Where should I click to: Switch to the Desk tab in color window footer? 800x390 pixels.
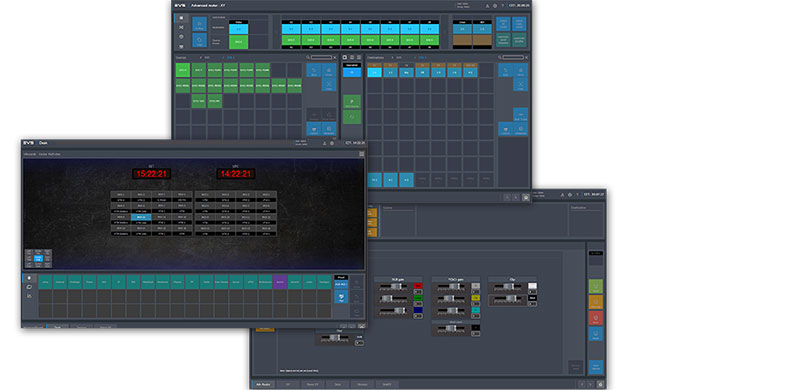point(337,384)
